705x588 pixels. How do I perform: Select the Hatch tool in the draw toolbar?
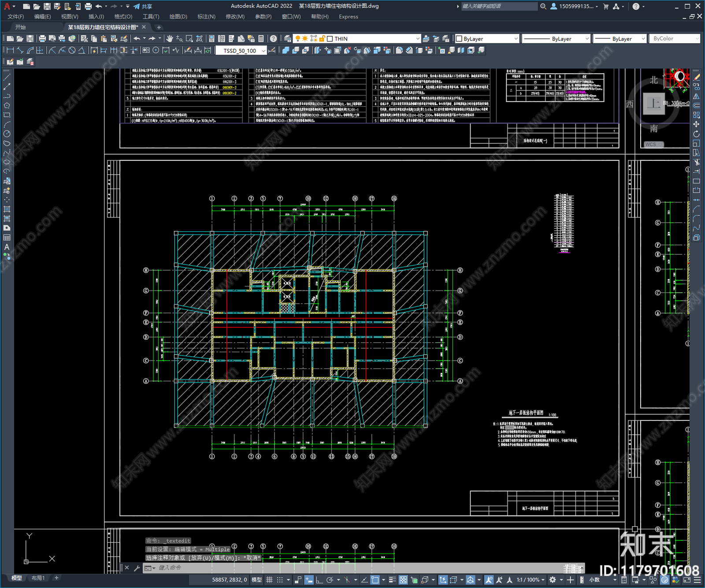tap(7, 209)
